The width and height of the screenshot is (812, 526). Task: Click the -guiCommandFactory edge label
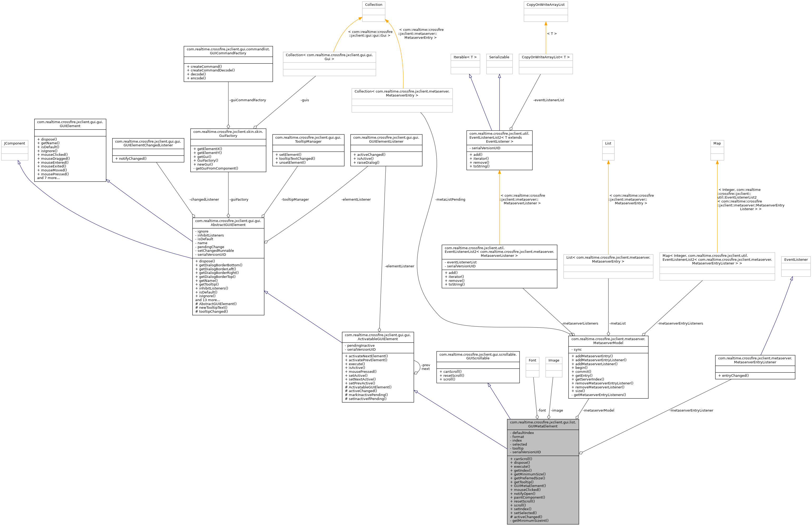[248, 100]
